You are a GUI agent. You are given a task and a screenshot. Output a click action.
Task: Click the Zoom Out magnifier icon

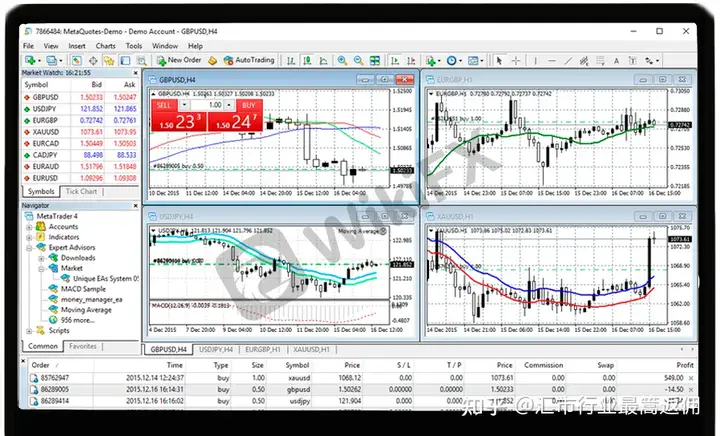click(x=359, y=60)
